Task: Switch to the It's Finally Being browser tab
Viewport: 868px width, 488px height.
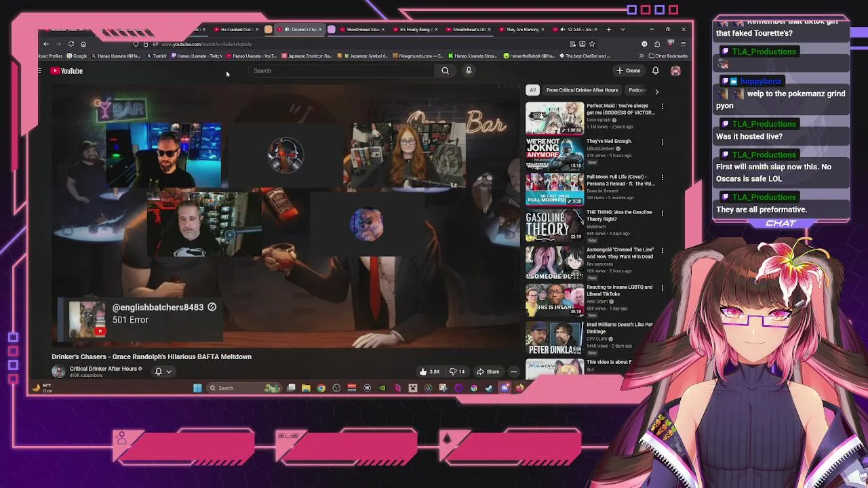Action: point(415,29)
